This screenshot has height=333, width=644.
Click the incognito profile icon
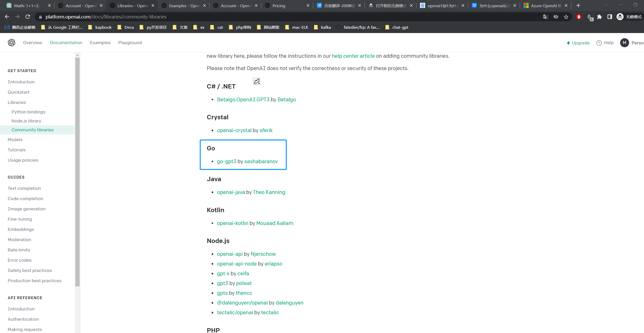point(620,17)
